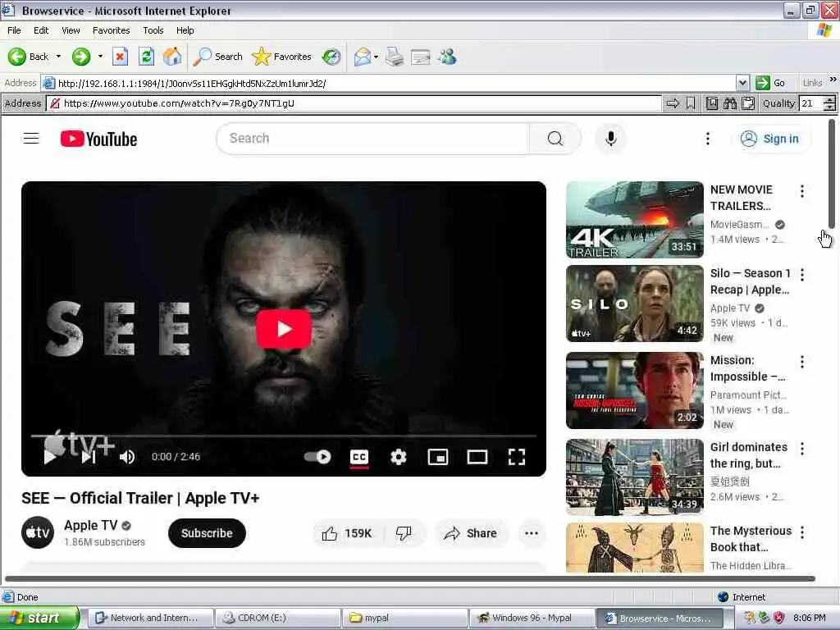The image size is (840, 630).
Task: Open the Favorites menu
Action: tap(111, 30)
